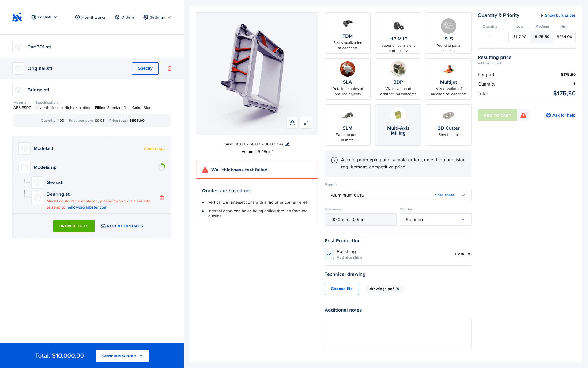This screenshot has width=588, height=368.
Task: Expand the model preview to fullscreen
Action: tap(306, 123)
